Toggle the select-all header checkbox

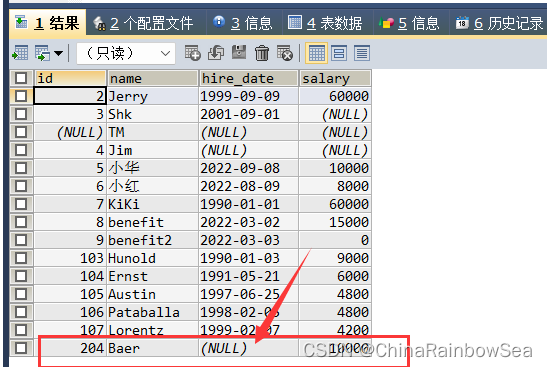pos(21,78)
